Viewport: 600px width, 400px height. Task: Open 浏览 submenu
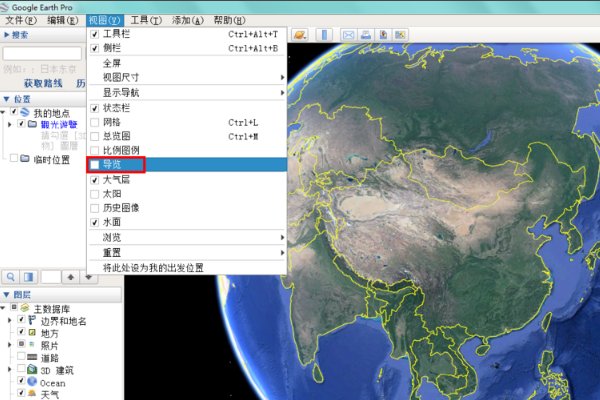pos(188,237)
